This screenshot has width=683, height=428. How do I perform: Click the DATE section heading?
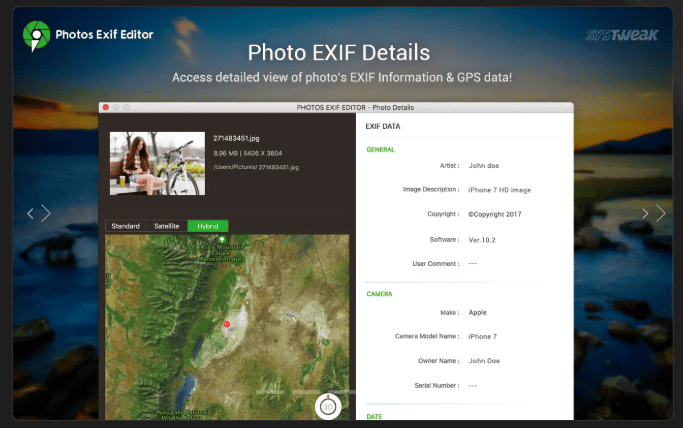[374, 417]
